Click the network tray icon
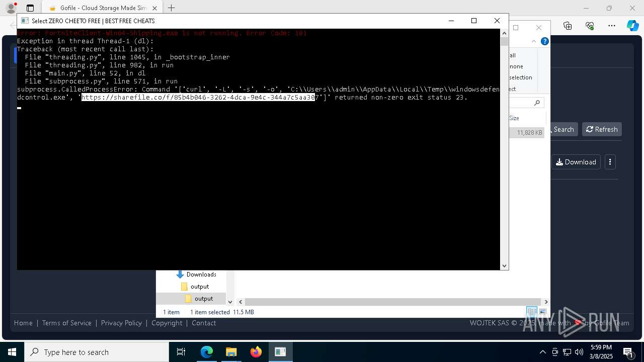Viewport: 644px width, 362px height. click(x=567, y=352)
